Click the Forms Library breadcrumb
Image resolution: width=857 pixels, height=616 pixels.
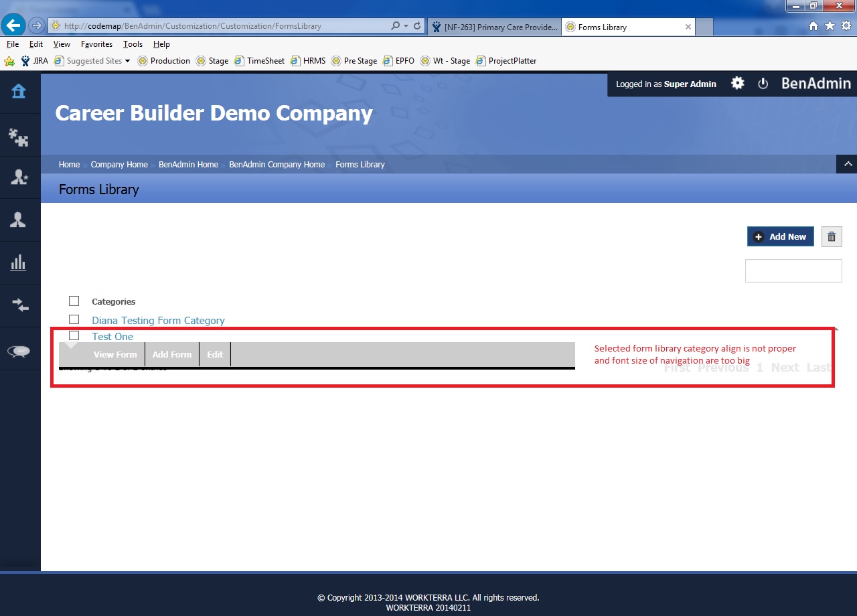[360, 165]
